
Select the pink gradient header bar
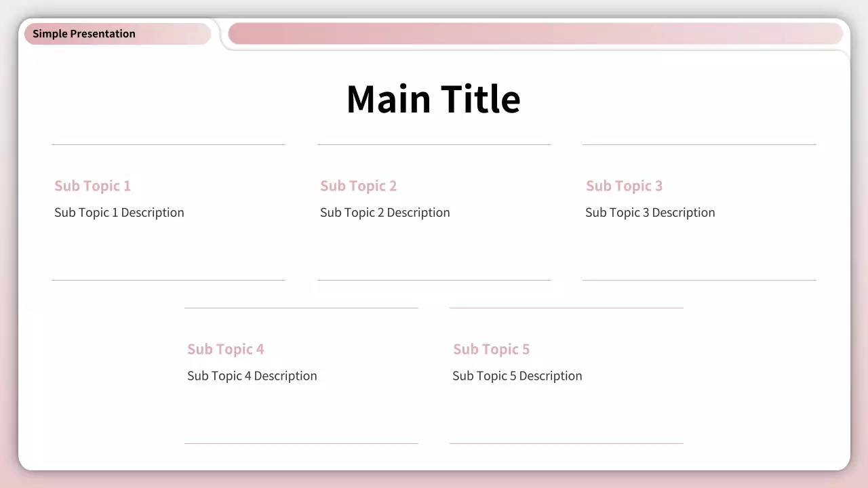[x=534, y=34]
